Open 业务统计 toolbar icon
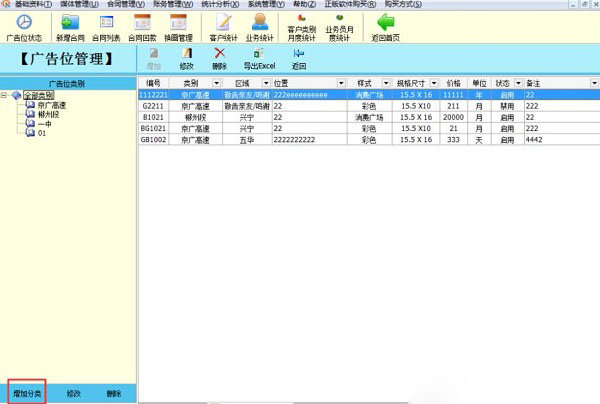The width and height of the screenshot is (600, 404). click(x=259, y=24)
